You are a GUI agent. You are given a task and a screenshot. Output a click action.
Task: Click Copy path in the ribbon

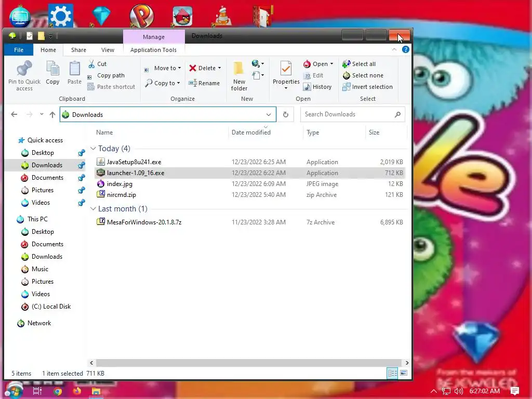(x=106, y=75)
